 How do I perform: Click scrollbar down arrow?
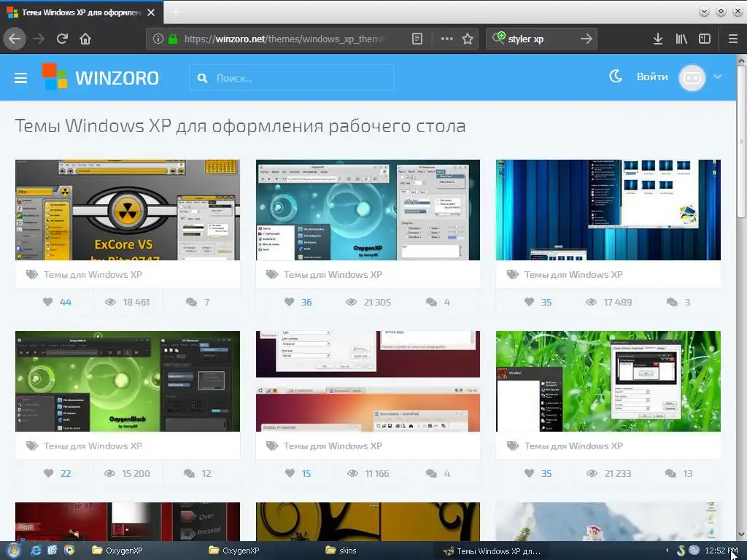pyautogui.click(x=741, y=534)
